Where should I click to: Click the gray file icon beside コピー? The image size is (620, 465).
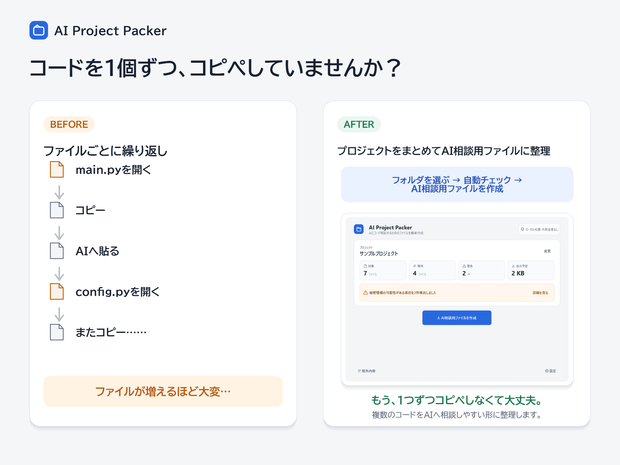(x=57, y=210)
